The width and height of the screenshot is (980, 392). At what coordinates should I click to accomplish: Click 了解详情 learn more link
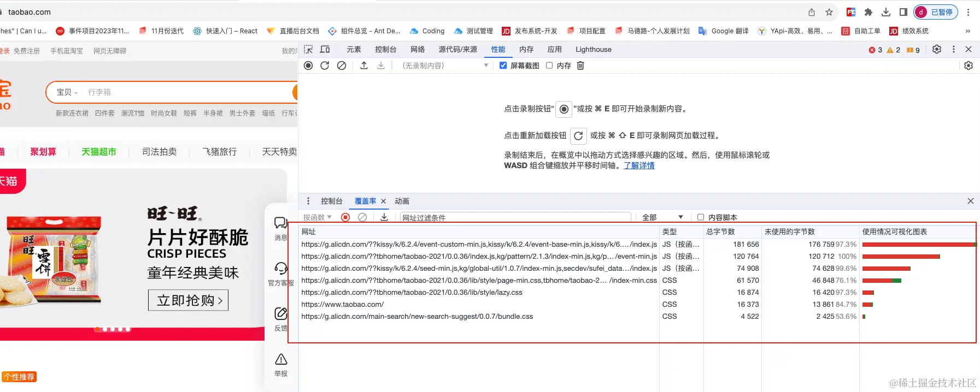pos(639,165)
